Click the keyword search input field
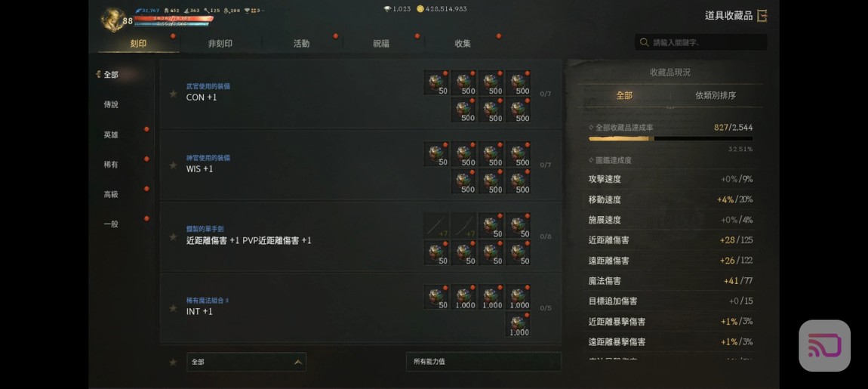Image resolution: width=868 pixels, height=389 pixels. (x=701, y=42)
